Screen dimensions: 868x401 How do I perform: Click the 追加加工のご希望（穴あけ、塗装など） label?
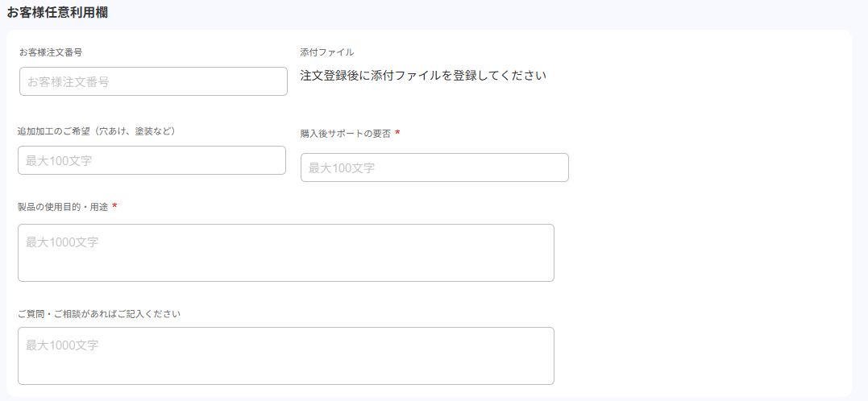pos(96,130)
